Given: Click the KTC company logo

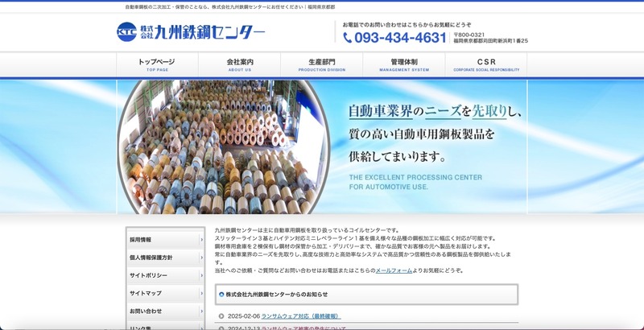Looking at the screenshot, I should click(x=190, y=32).
